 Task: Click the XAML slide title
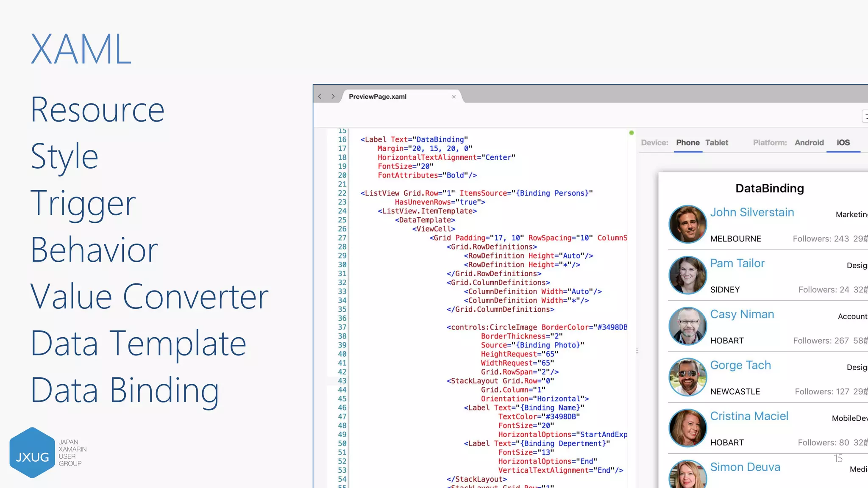click(81, 49)
